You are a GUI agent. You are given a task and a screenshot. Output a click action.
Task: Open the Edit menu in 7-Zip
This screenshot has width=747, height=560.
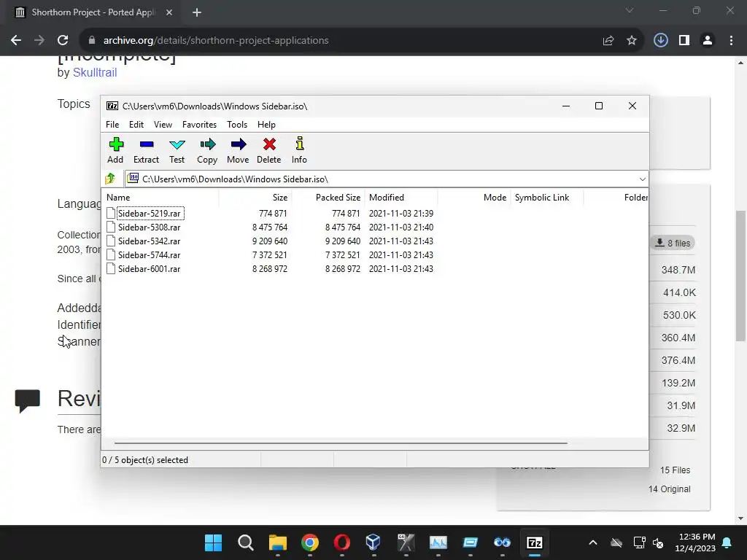click(x=136, y=124)
